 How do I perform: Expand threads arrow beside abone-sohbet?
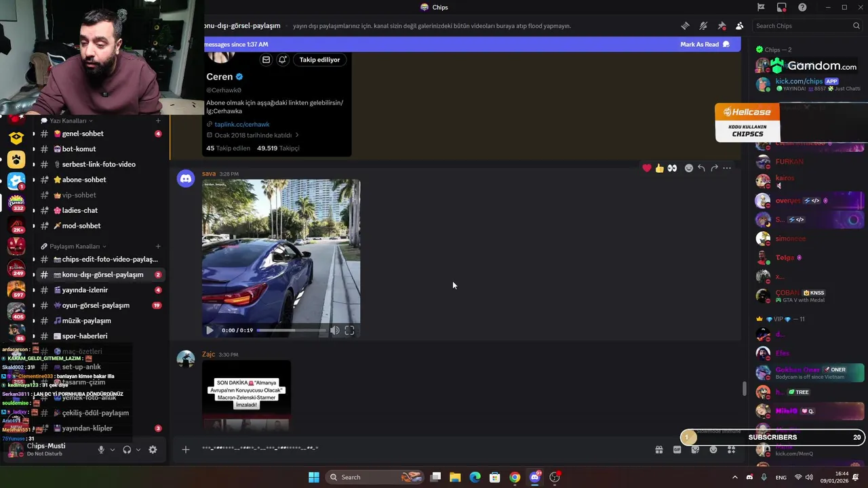34,180
